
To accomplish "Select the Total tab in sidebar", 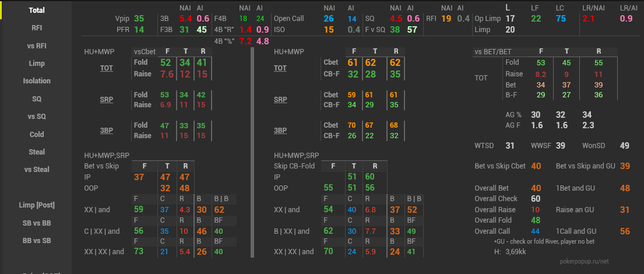I will pyautogui.click(x=37, y=10).
